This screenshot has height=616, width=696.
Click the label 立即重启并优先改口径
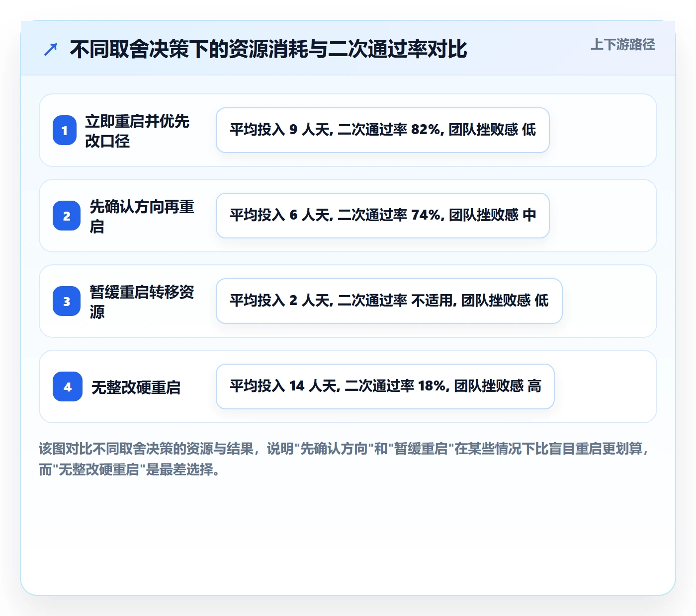tap(137, 131)
